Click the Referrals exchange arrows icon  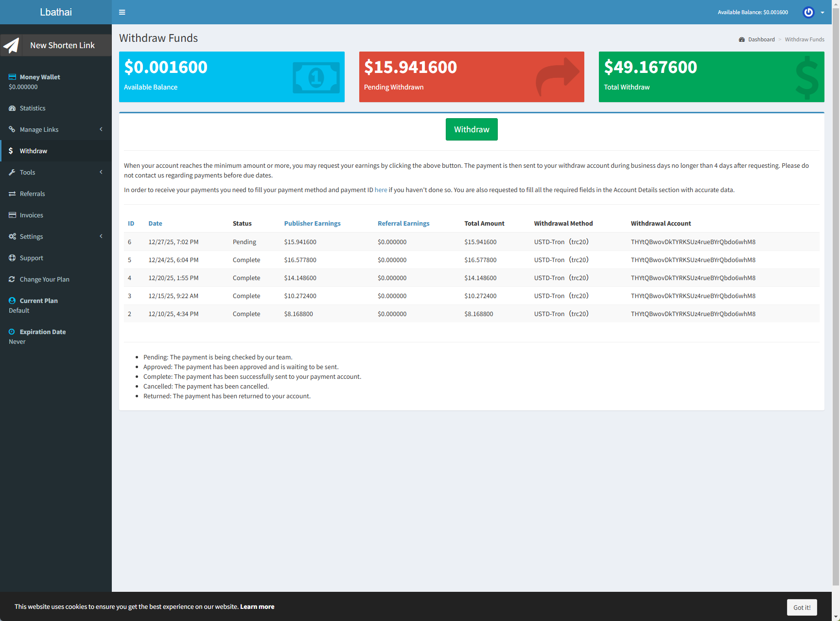click(x=12, y=194)
